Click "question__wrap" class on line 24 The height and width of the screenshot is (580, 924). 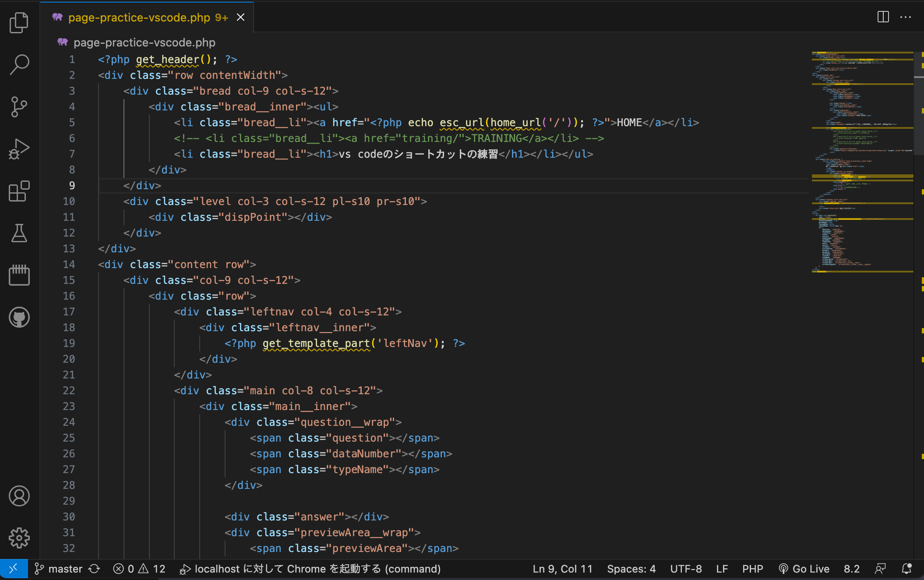point(345,422)
